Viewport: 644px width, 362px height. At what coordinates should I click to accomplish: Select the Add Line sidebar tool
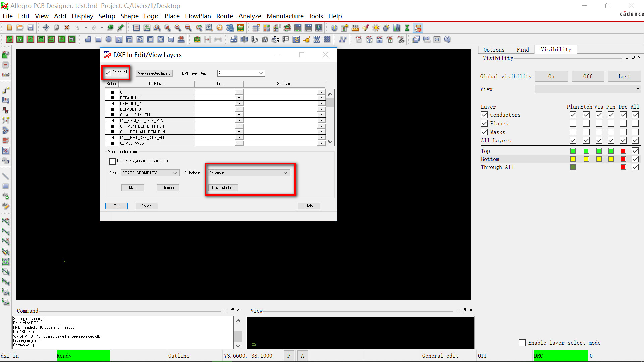pos(6,176)
